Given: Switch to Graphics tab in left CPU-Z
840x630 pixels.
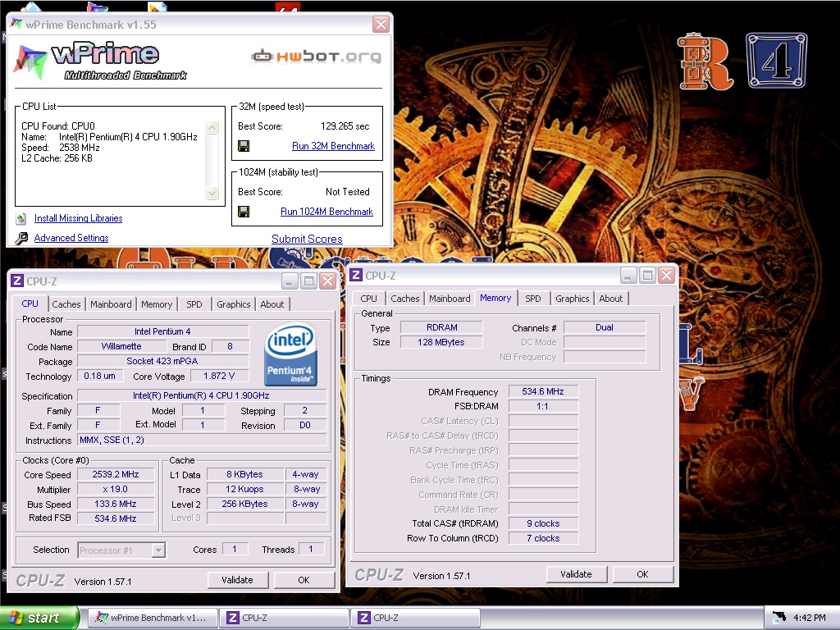Looking at the screenshot, I should coord(234,304).
